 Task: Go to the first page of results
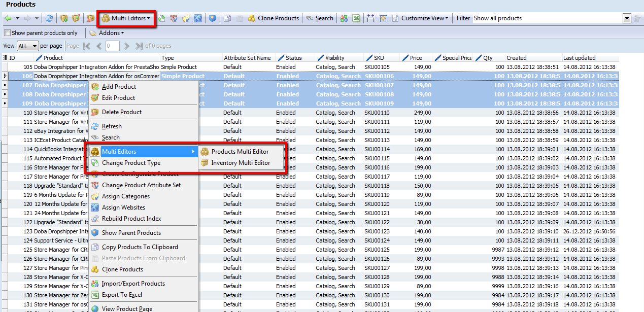click(86, 46)
